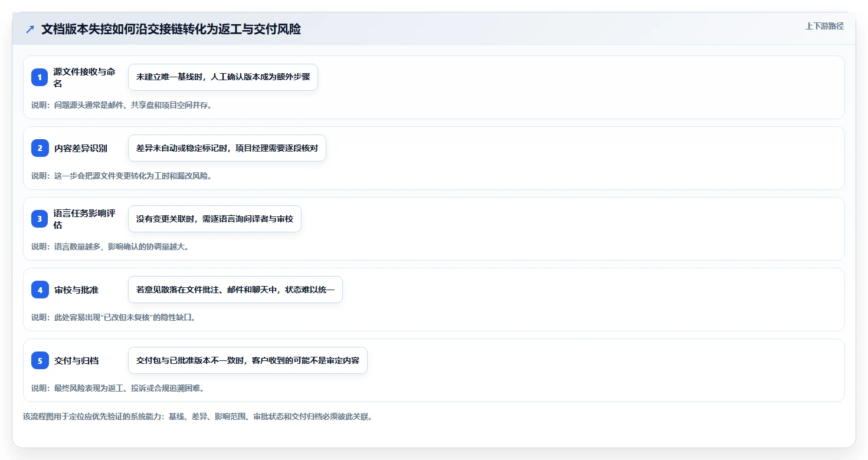Open the box 若意见散落在文件批注、邮件和聊天中
The image size is (868, 460).
pos(235,290)
